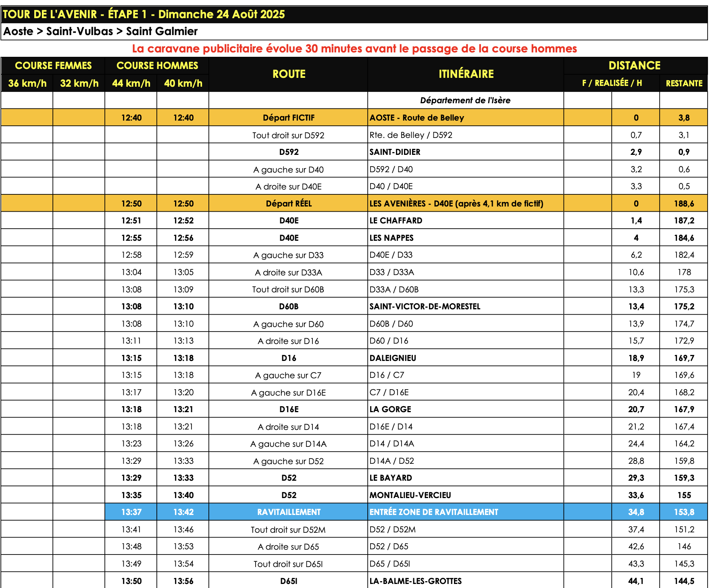The width and height of the screenshot is (712, 588).
Task: Click remaining distance '153,8'
Action: (x=684, y=512)
